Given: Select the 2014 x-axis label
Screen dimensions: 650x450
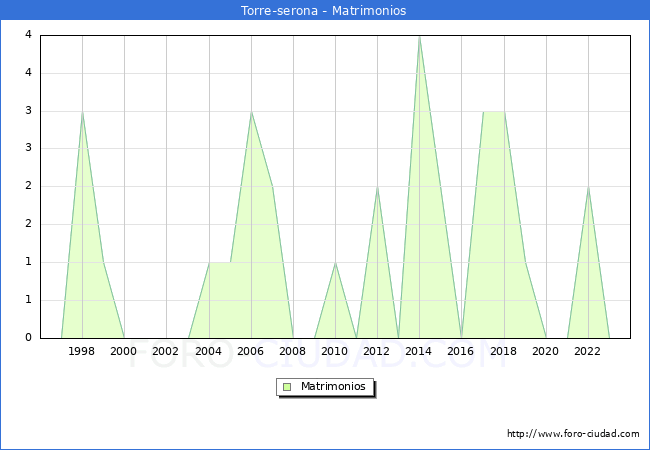Looking at the screenshot, I should [419, 351].
